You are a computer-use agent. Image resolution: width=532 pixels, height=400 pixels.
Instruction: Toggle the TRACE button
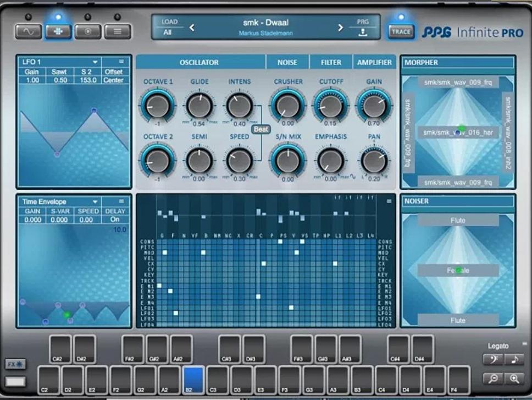401,32
